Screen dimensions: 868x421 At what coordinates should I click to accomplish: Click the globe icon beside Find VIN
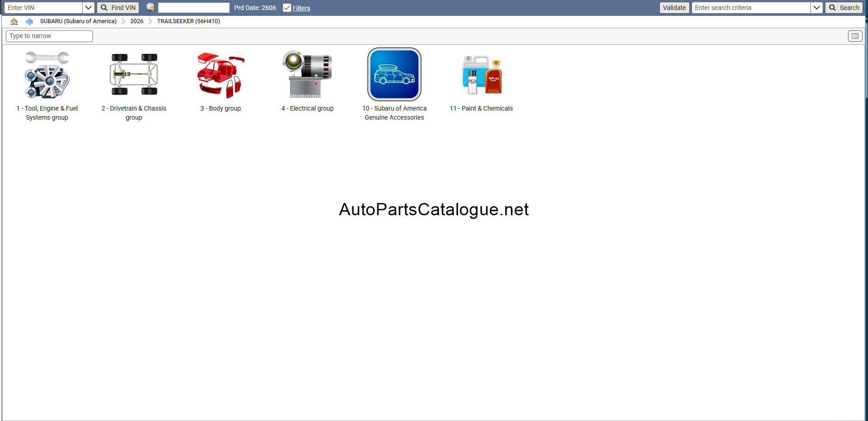[151, 7]
